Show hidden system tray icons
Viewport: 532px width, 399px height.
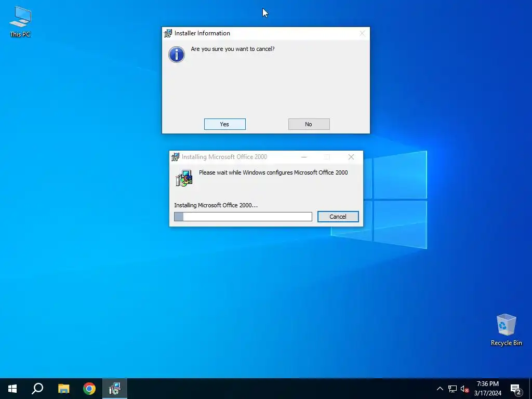coord(440,389)
